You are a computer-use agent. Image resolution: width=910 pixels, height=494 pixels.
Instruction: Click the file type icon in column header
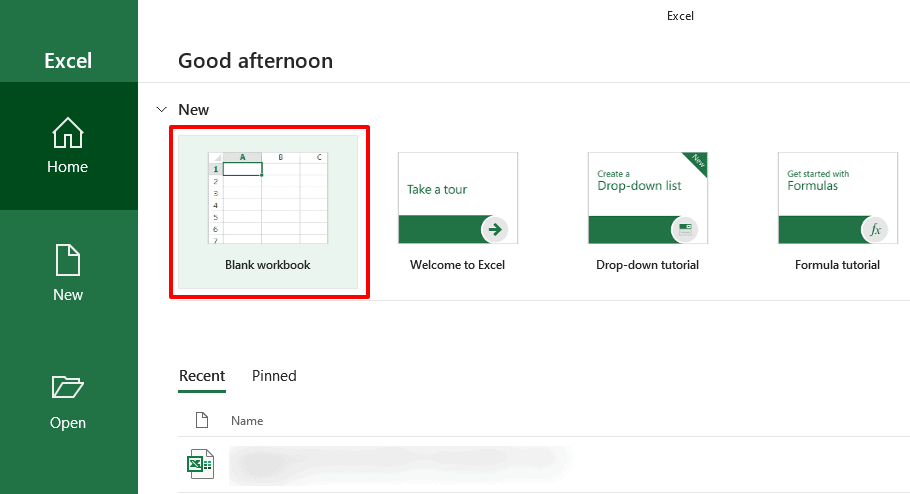(x=201, y=420)
